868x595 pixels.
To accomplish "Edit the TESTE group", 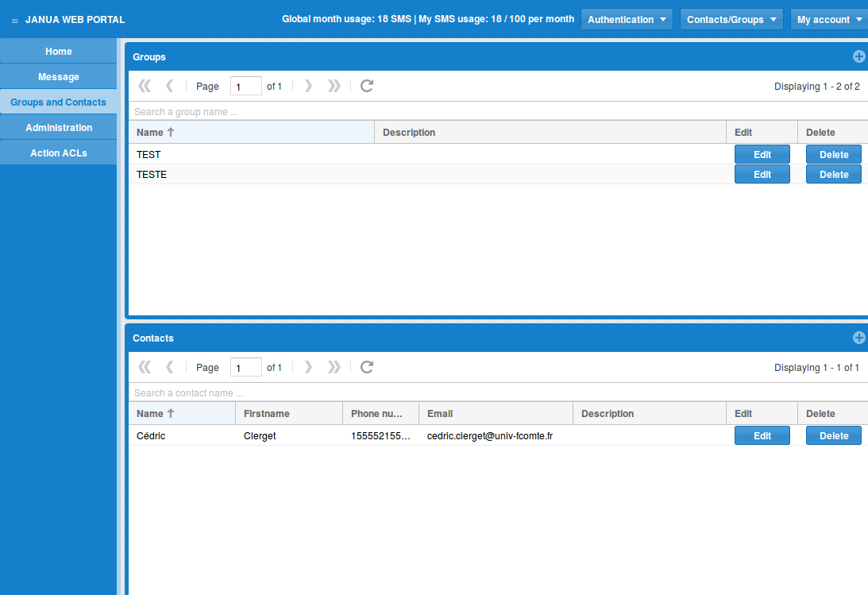I will point(762,174).
